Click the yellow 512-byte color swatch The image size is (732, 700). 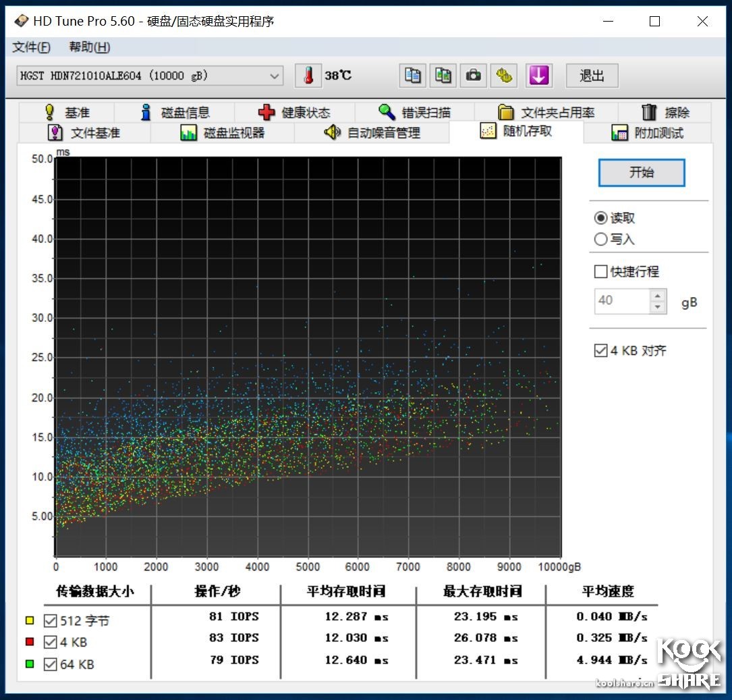[29, 620]
